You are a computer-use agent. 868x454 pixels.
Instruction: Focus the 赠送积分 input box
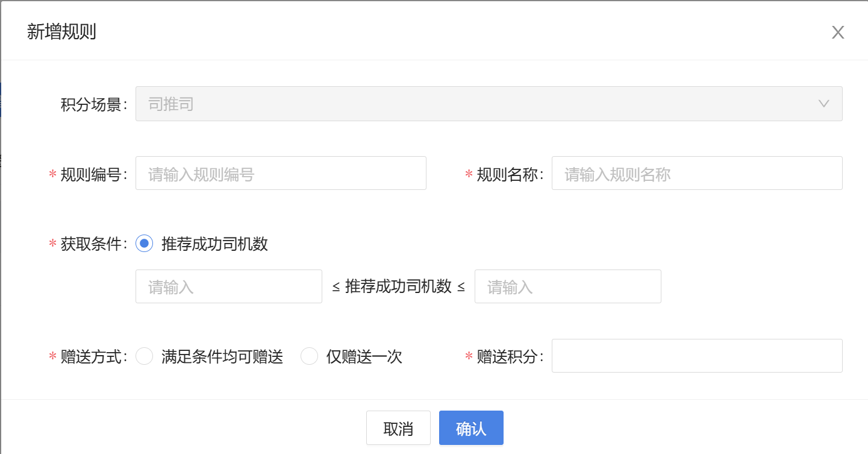pos(696,356)
